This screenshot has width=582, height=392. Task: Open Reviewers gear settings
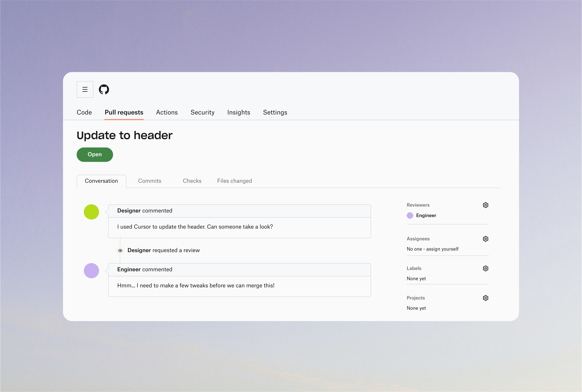[x=485, y=205]
